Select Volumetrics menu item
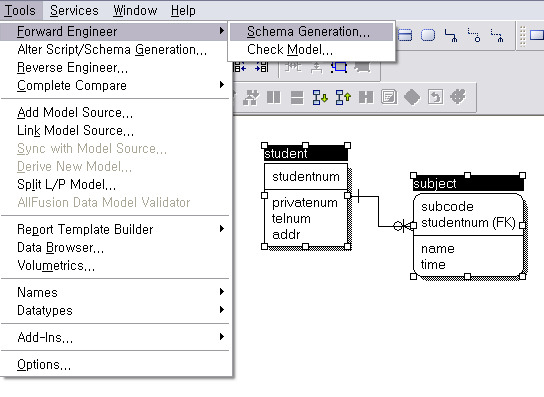This screenshot has height=397, width=544. 114,265
